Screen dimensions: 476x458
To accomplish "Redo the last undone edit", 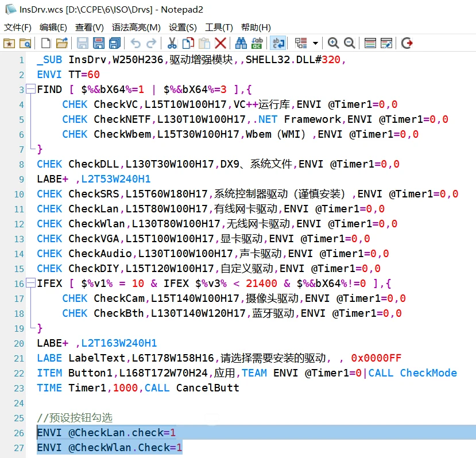I will pyautogui.click(x=151, y=44).
